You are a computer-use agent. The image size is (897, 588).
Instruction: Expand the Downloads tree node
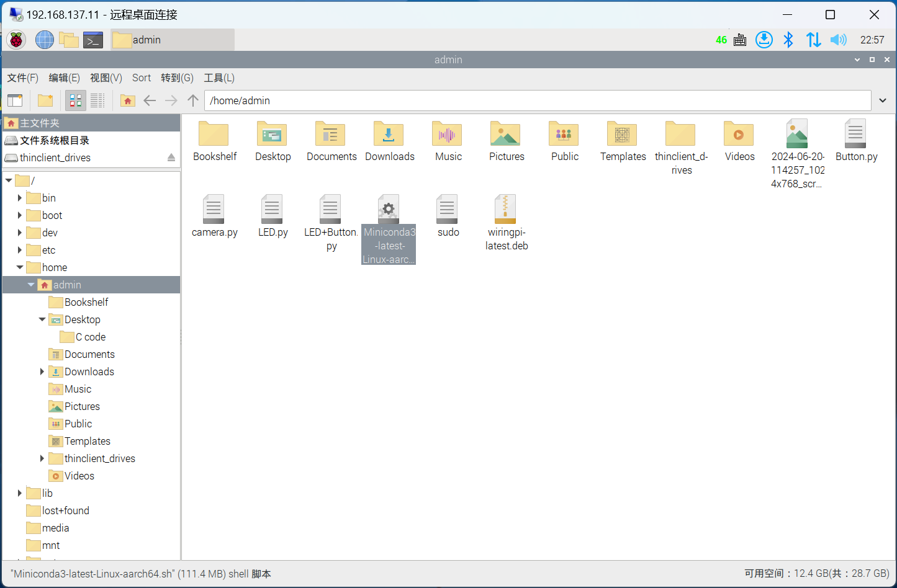42,372
